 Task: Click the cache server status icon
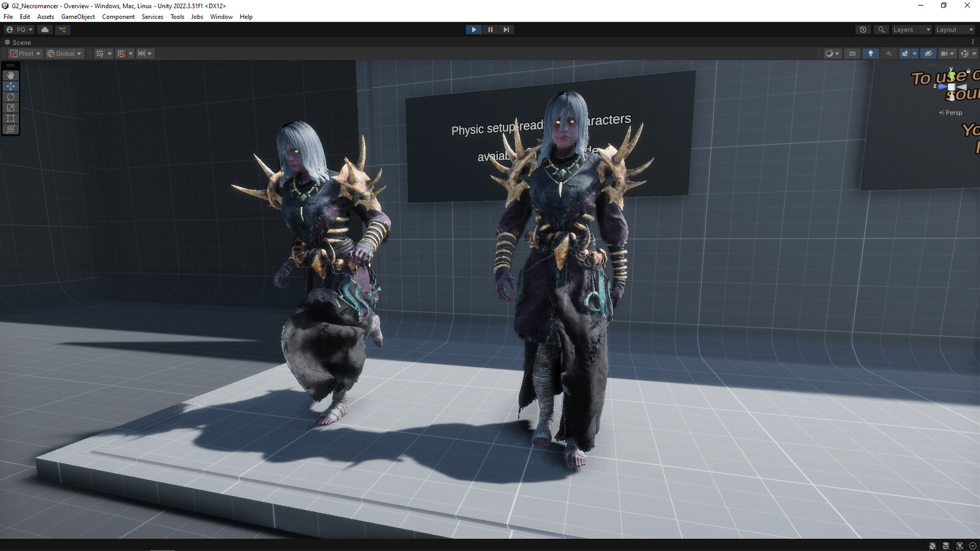946,545
